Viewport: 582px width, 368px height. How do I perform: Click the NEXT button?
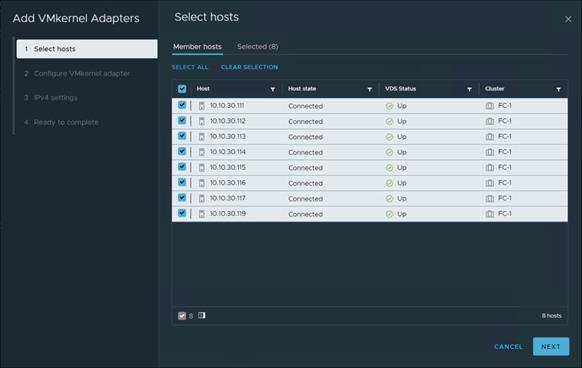[551, 346]
